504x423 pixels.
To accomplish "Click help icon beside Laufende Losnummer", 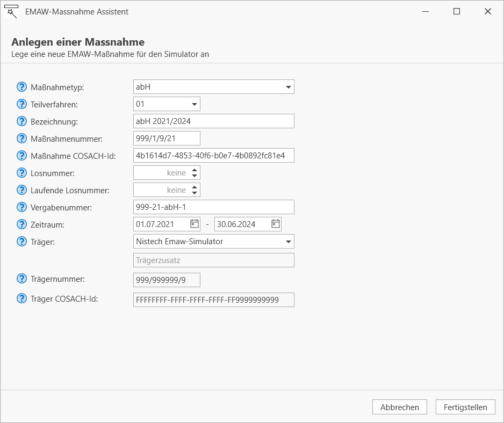I will pyautogui.click(x=21, y=190).
